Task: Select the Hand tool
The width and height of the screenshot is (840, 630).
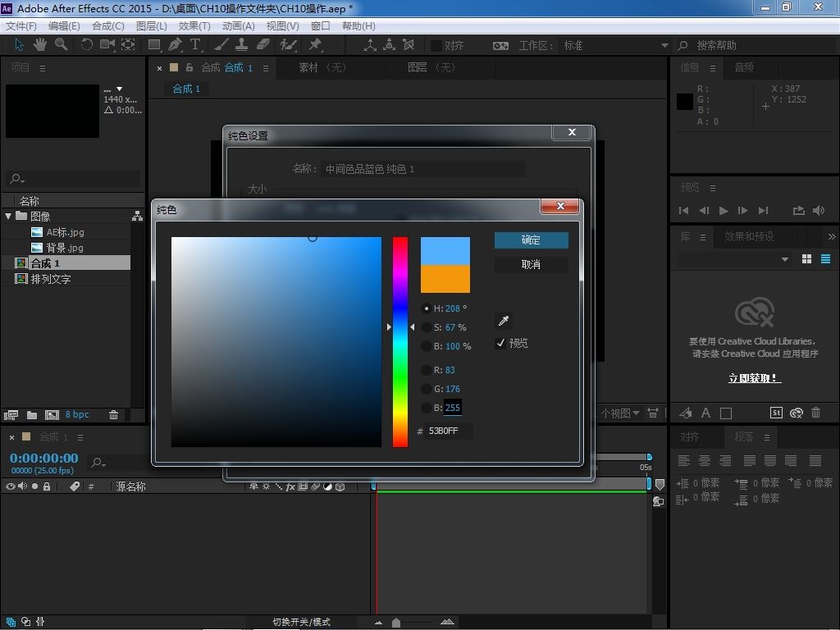Action: (39, 44)
